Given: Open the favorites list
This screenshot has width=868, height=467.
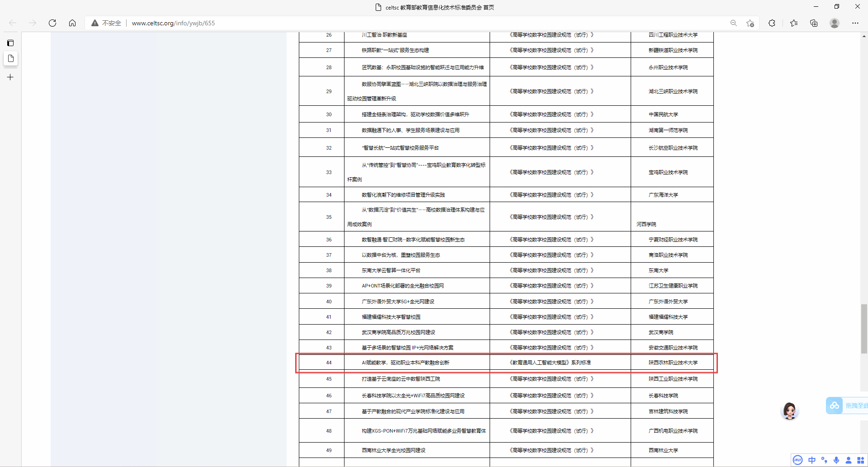Looking at the screenshot, I should click(x=794, y=23).
